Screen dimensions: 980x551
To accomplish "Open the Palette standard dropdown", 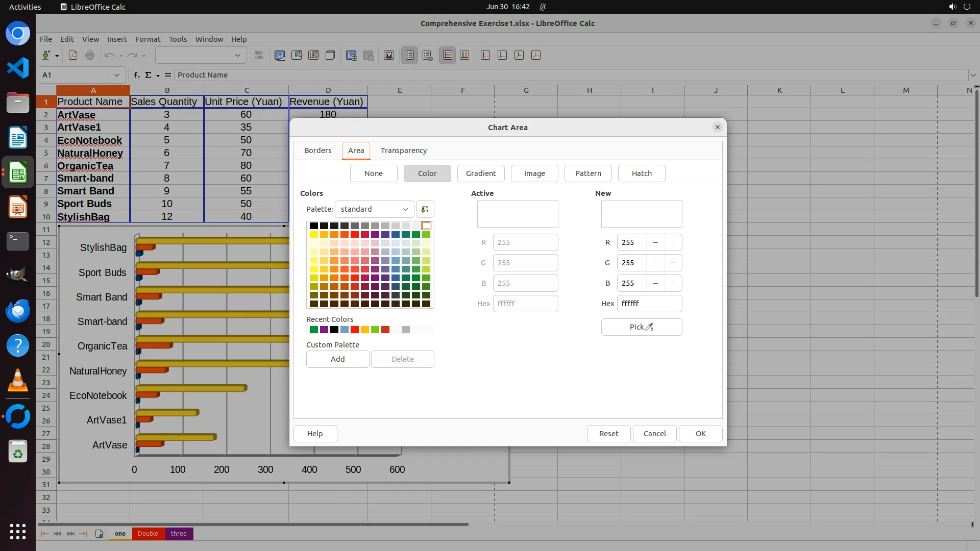I will tap(374, 209).
